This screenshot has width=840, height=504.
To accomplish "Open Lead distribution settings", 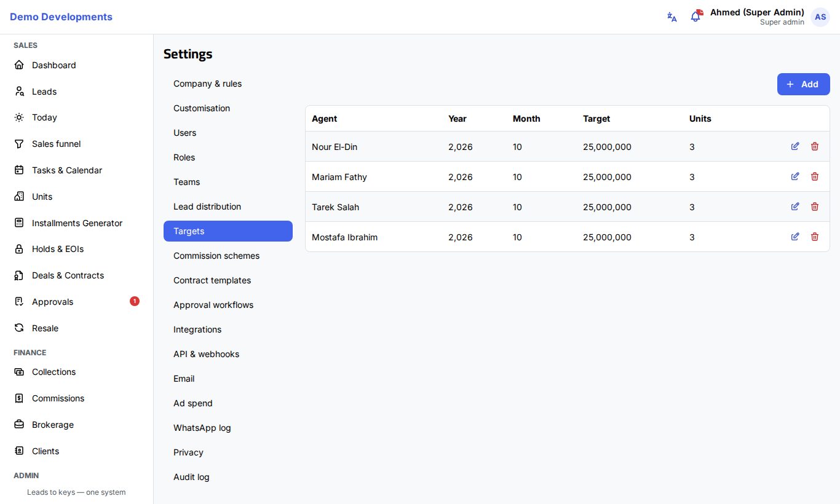I will (228, 207).
